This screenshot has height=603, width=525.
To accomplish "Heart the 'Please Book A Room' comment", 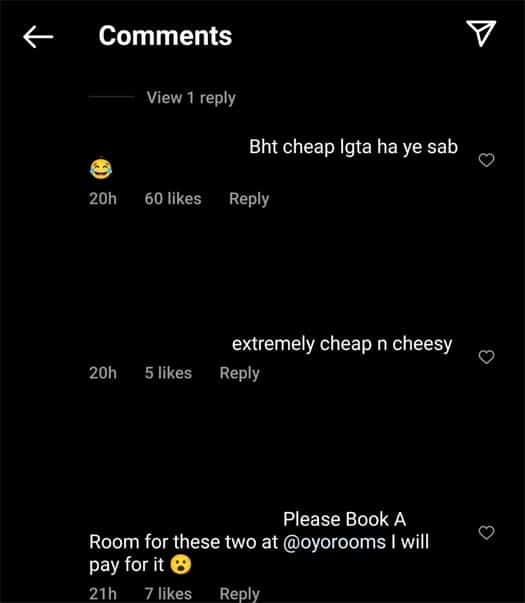I will tap(487, 533).
